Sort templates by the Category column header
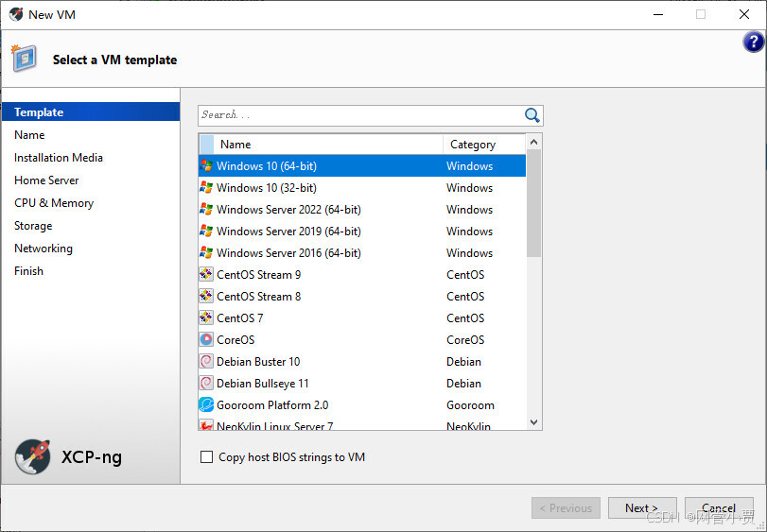Screen dimensions: 767x532 (x=484, y=145)
